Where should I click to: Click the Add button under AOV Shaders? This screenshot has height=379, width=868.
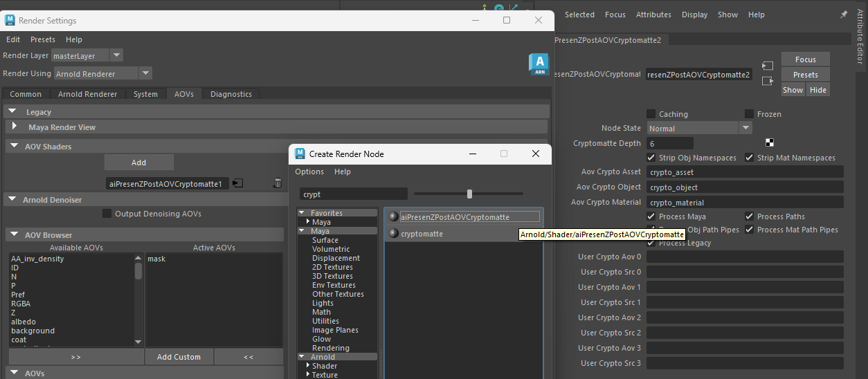[138, 163]
